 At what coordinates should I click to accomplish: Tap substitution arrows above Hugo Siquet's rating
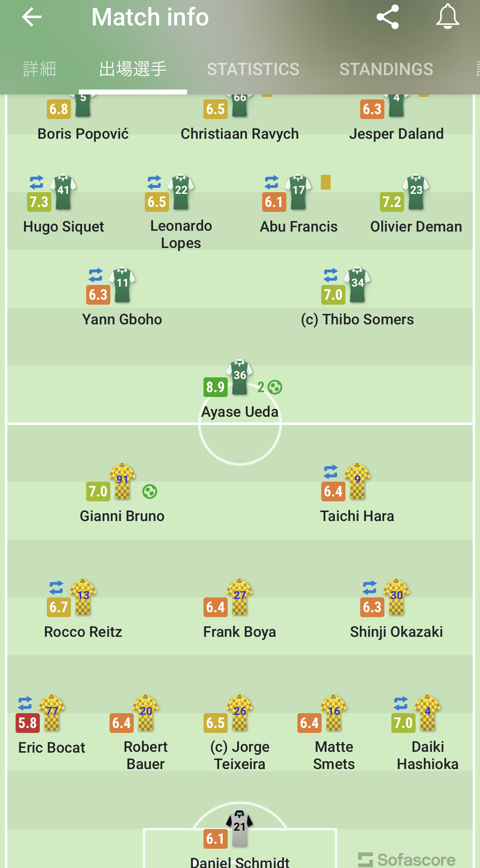(x=37, y=181)
